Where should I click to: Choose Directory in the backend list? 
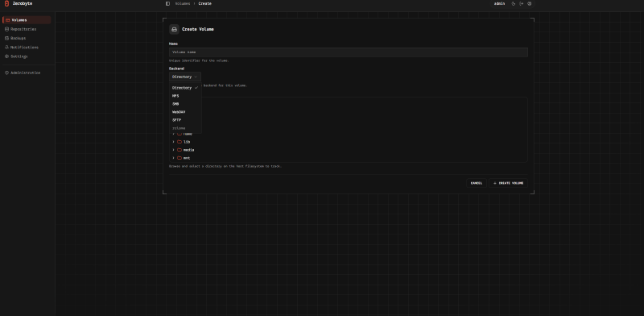[x=185, y=88]
